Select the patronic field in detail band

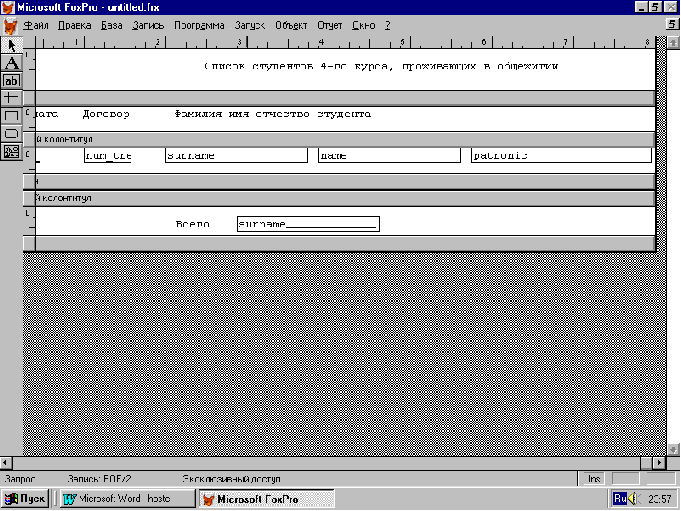[561, 155]
